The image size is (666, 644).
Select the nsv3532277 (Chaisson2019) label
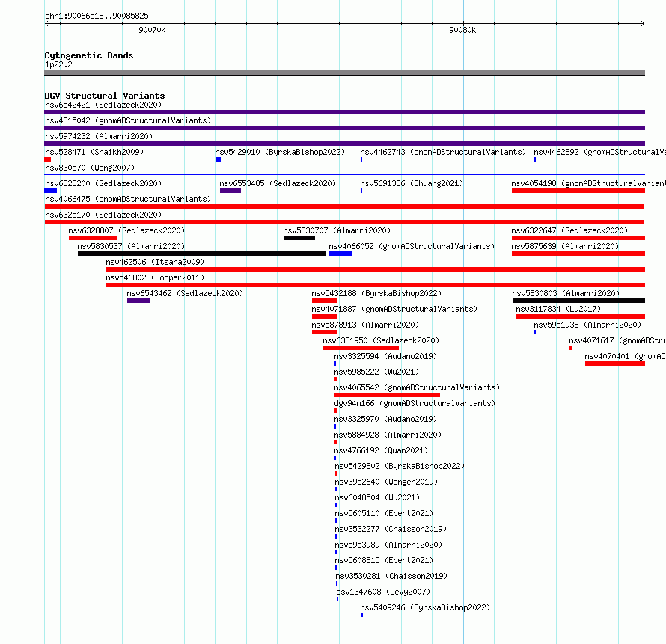click(x=391, y=529)
